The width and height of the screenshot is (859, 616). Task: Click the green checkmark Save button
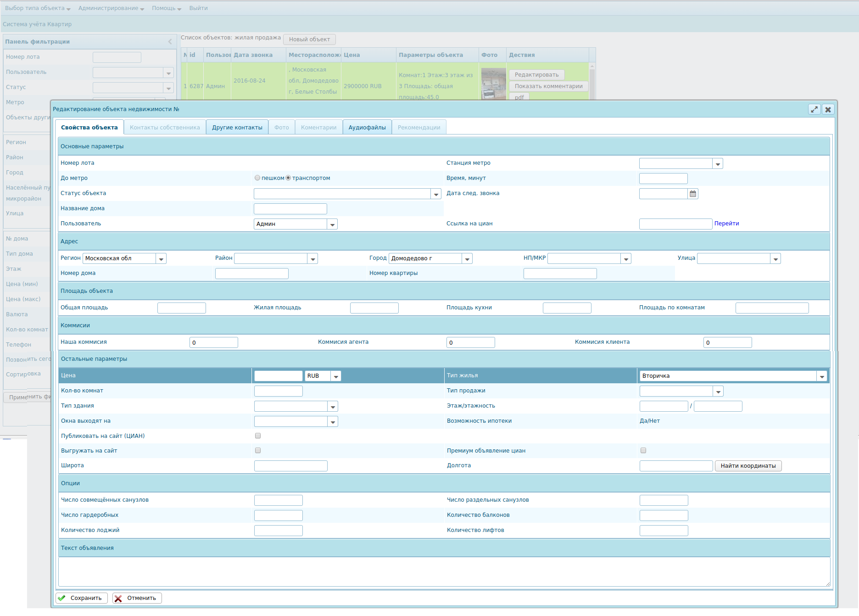point(82,598)
